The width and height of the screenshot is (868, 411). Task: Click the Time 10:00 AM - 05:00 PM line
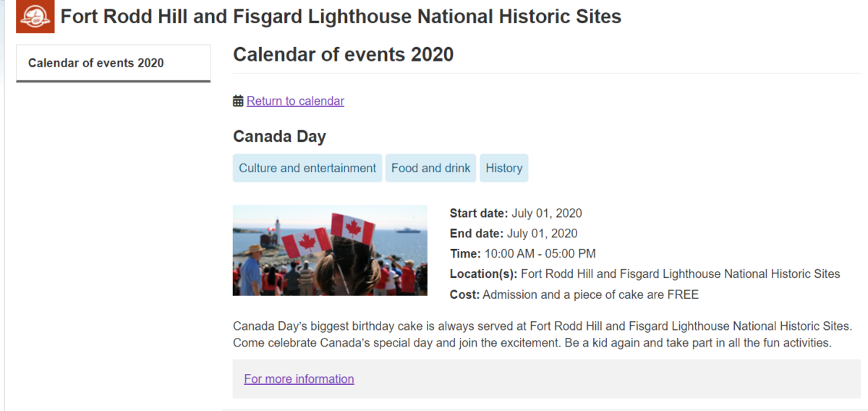[x=523, y=254]
